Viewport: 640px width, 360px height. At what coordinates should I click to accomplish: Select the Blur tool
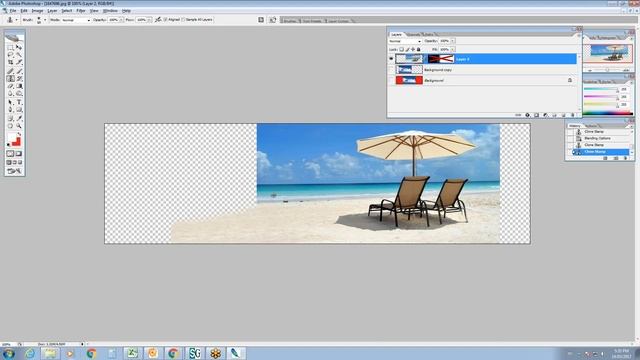pyautogui.click(x=11, y=93)
